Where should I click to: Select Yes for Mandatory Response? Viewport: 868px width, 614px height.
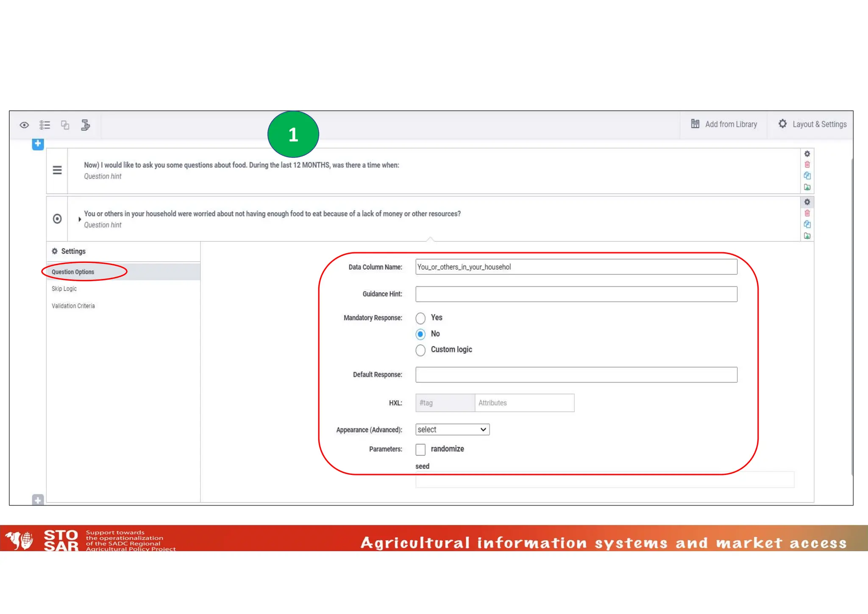pyautogui.click(x=420, y=318)
